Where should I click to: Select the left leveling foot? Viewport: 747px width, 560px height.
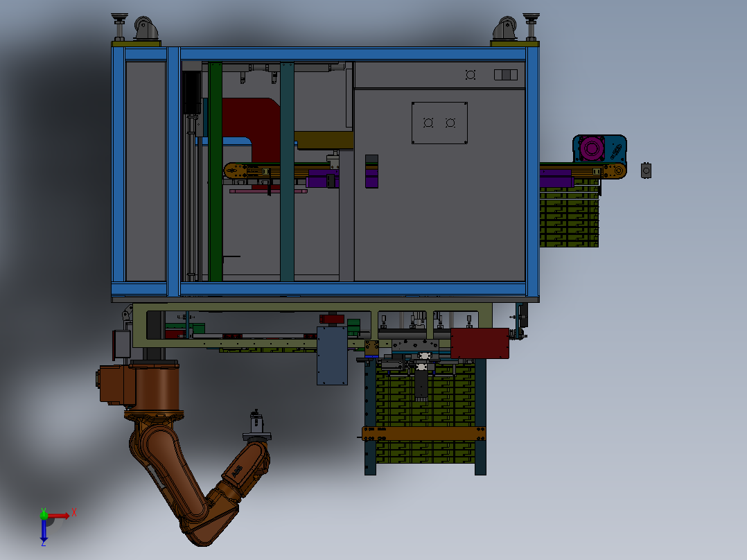(119, 27)
